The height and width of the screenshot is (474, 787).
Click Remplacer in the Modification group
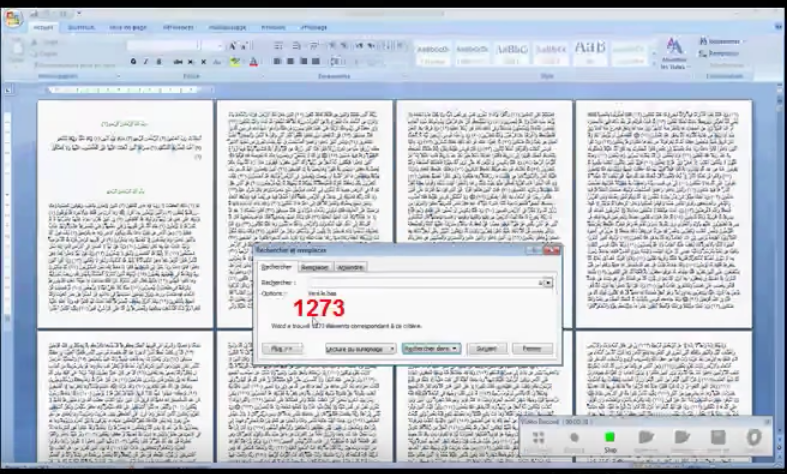click(x=719, y=53)
